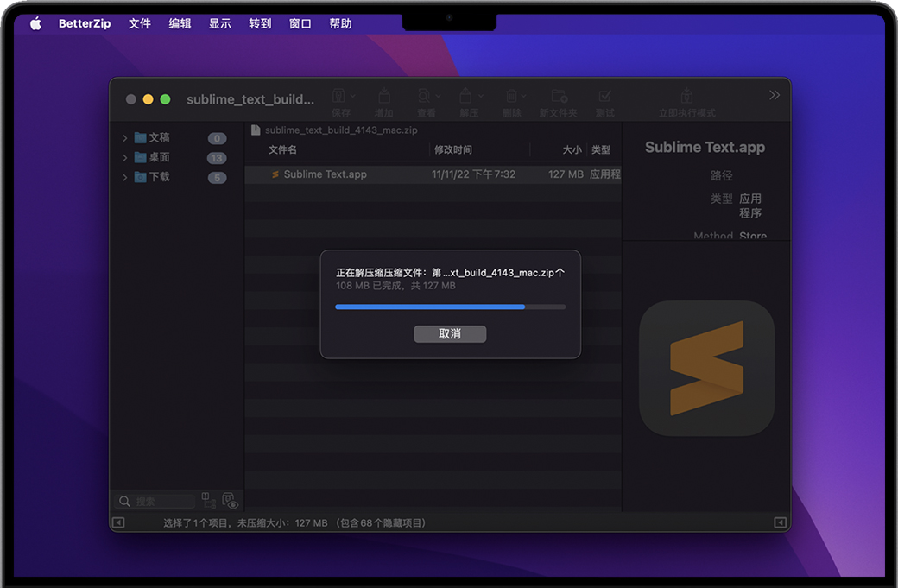
Task: Toggle the hidden-files eye icon beside search
Action: pos(230,501)
